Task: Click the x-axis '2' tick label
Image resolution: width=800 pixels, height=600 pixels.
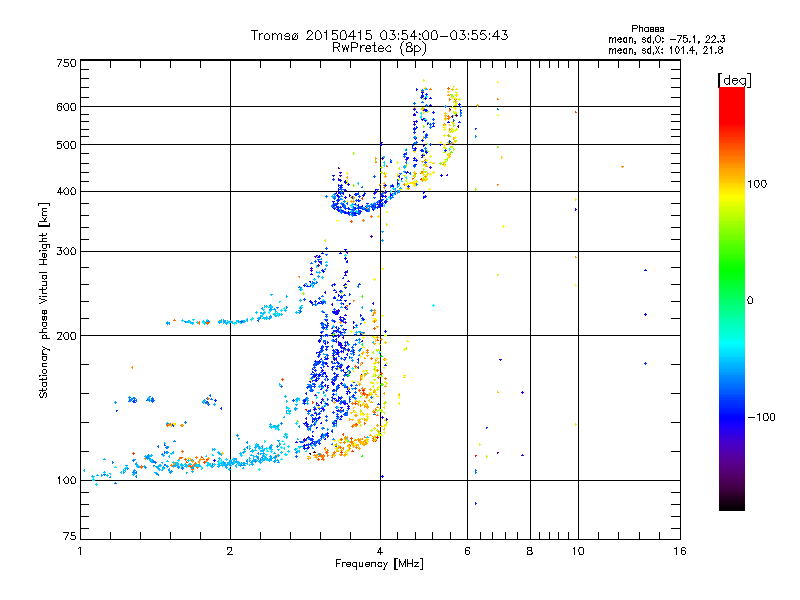Action: tap(230, 551)
